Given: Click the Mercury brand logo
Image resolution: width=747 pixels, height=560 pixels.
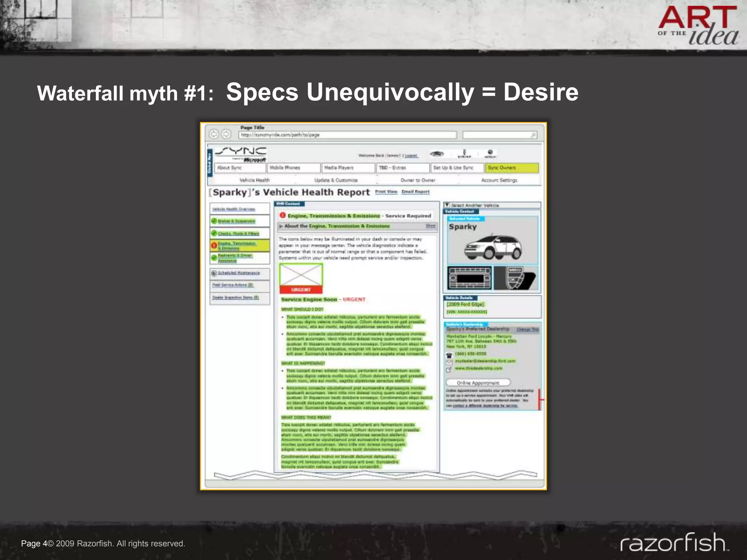Looking at the screenshot, I should (x=490, y=153).
